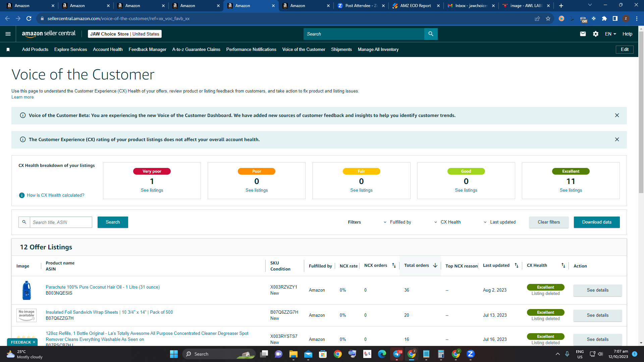644x362 pixels.
Task: Show hidden icons in the system tray
Action: (x=558, y=354)
